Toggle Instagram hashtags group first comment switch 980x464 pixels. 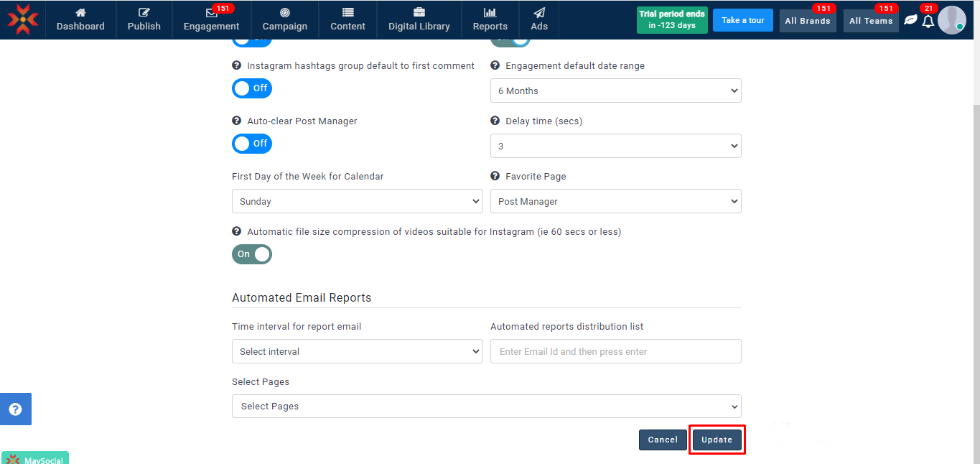251,88
